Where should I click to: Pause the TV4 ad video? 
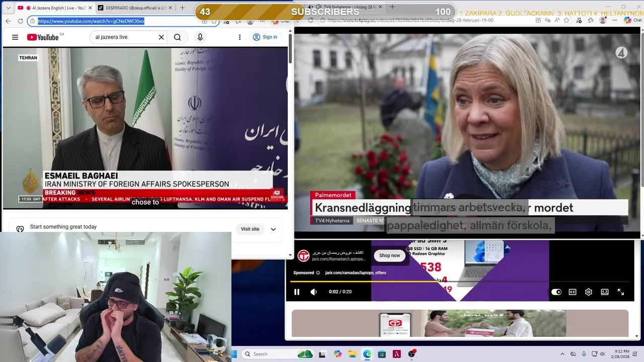point(297,292)
